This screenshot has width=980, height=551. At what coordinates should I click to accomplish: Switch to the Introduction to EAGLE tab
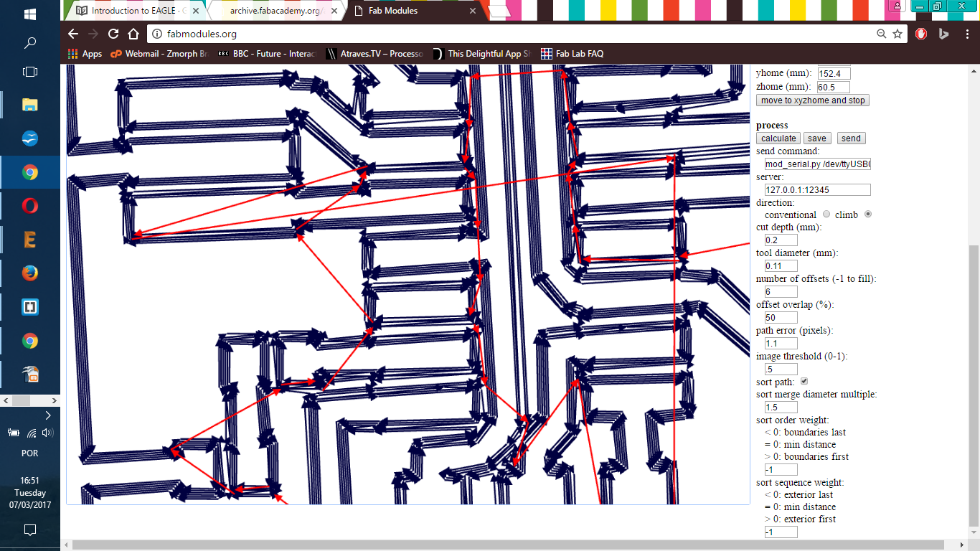136,11
